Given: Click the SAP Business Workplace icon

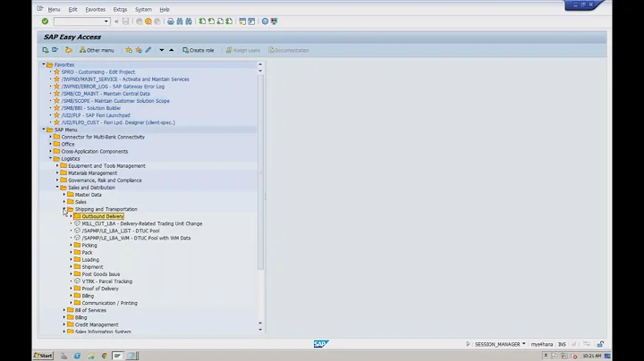Looking at the screenshot, I should coord(69,50).
